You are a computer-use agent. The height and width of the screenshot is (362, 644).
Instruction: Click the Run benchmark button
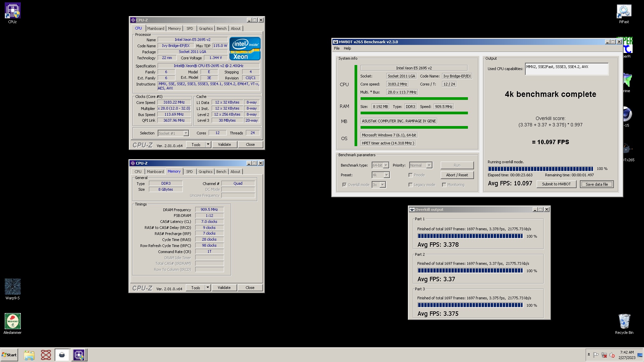point(457,165)
